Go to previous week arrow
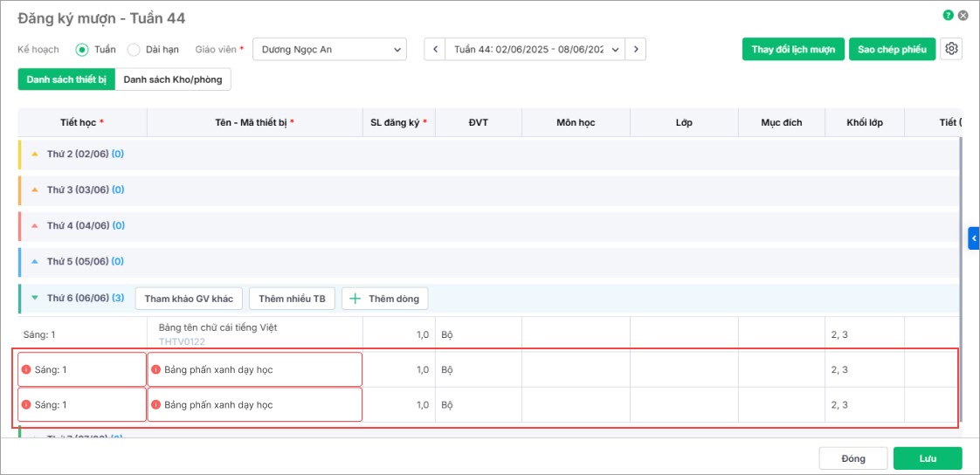 [434, 50]
